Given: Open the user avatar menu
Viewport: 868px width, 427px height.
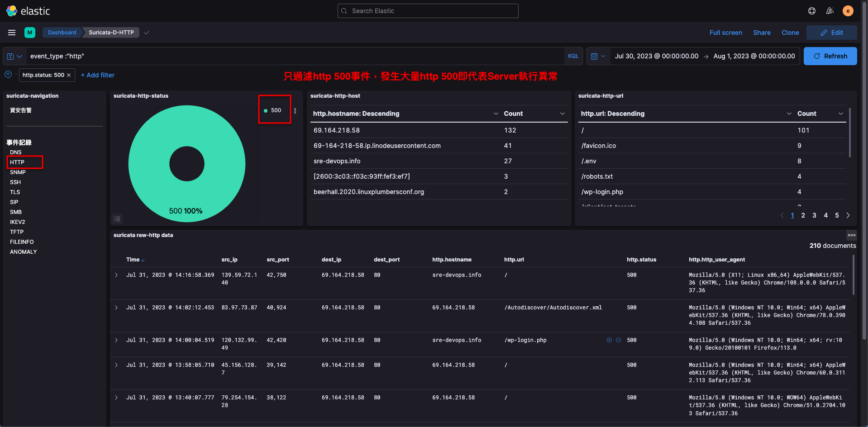Looking at the screenshot, I should [848, 11].
